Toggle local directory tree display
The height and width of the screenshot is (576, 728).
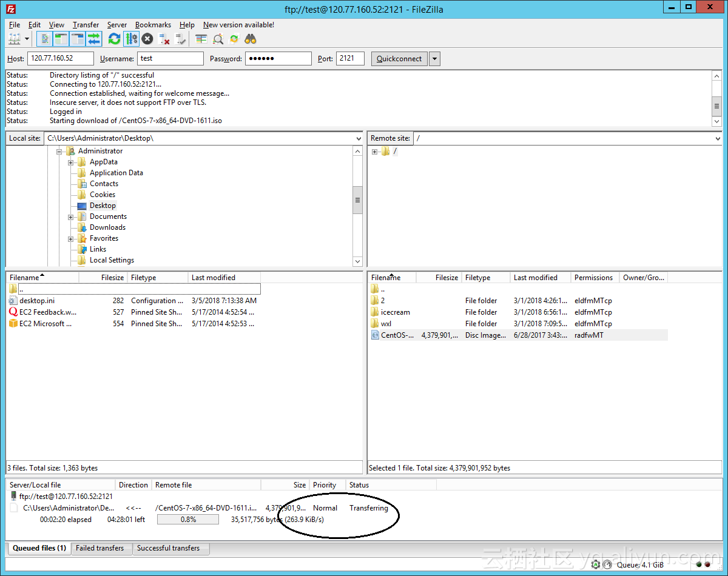click(61, 39)
